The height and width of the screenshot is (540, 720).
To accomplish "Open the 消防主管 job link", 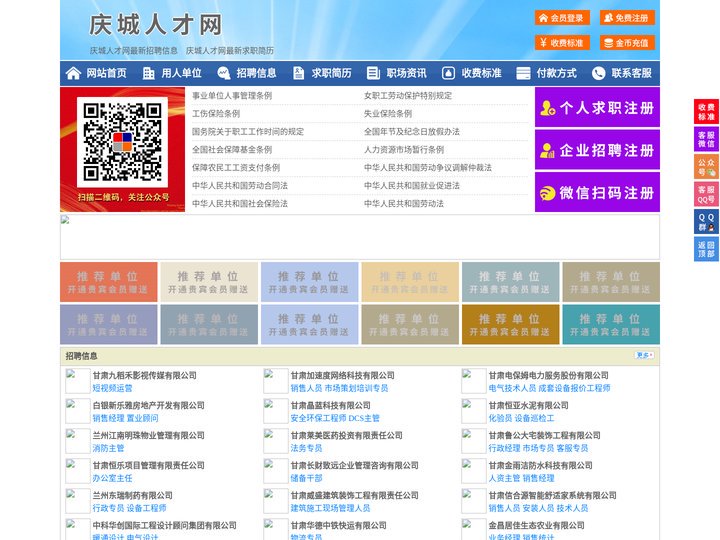I will click(x=108, y=448).
